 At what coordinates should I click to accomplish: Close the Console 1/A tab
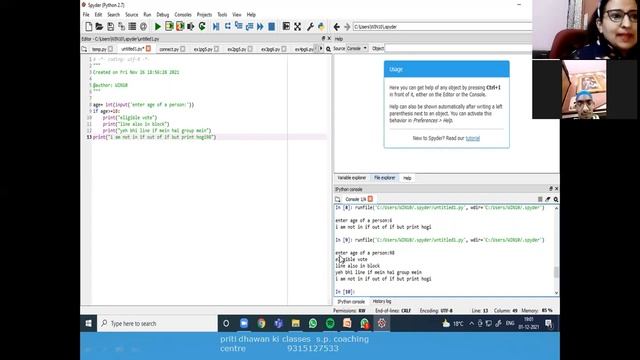tap(370, 199)
